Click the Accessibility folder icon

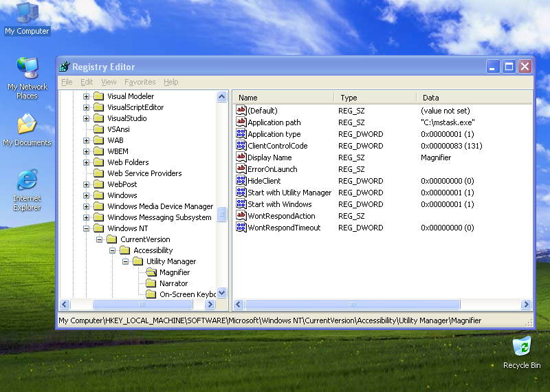click(x=125, y=250)
